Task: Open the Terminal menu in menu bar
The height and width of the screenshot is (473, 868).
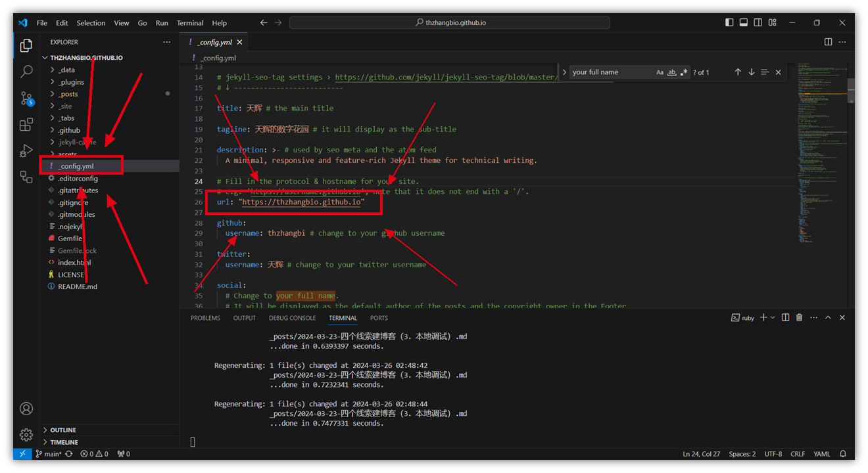Action: tap(190, 23)
